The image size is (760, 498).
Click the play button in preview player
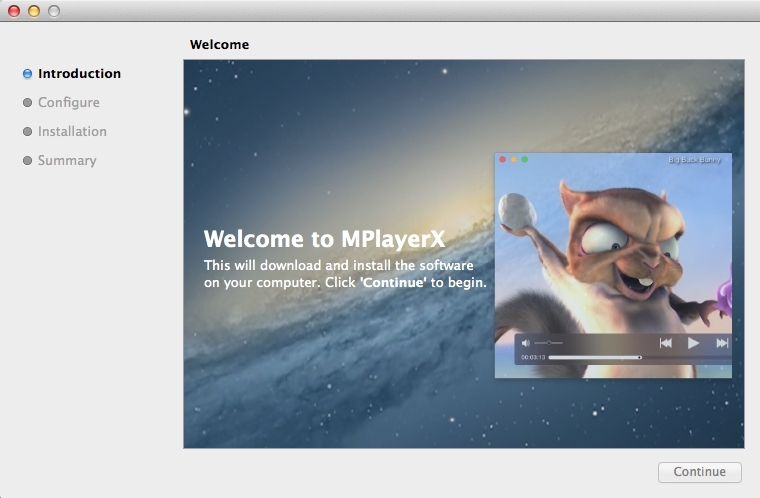tap(693, 343)
